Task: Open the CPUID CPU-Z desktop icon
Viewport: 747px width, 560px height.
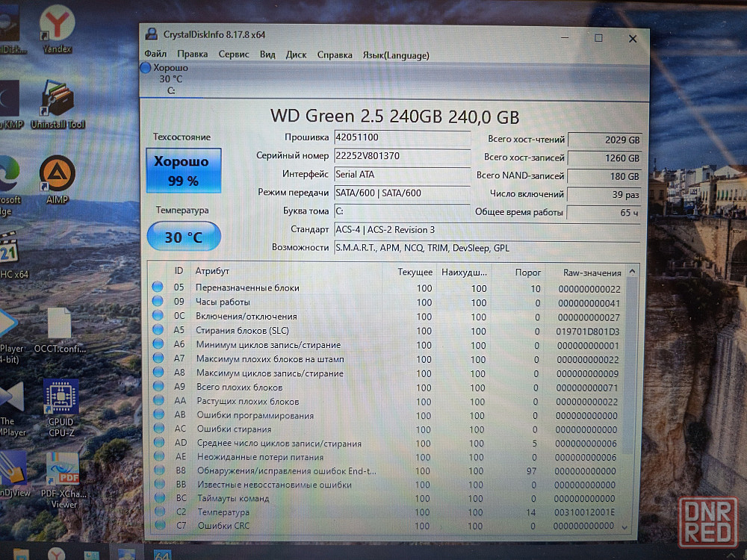Action: click(x=61, y=407)
